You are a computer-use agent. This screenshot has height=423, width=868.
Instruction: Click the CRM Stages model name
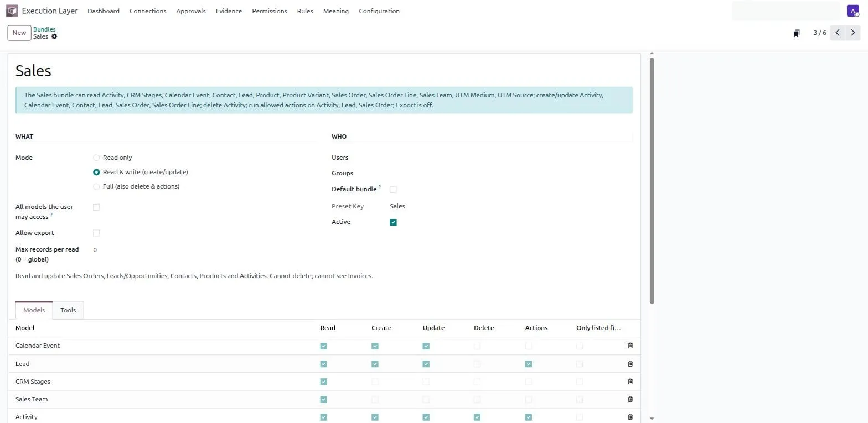click(33, 382)
